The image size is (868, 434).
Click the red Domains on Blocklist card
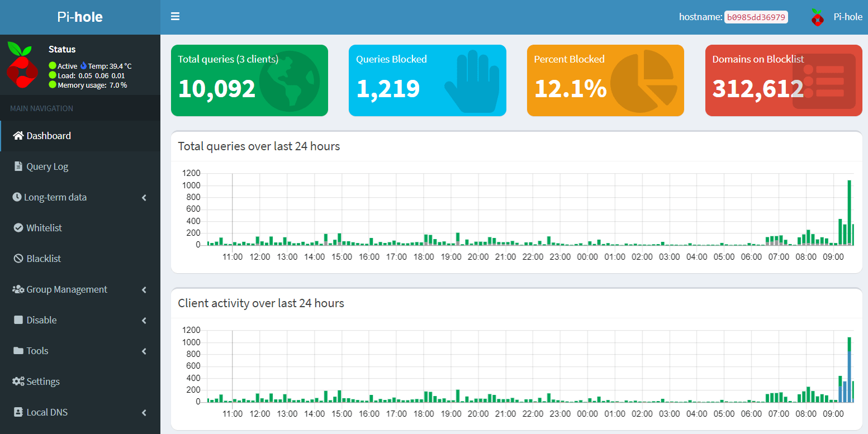[783, 80]
